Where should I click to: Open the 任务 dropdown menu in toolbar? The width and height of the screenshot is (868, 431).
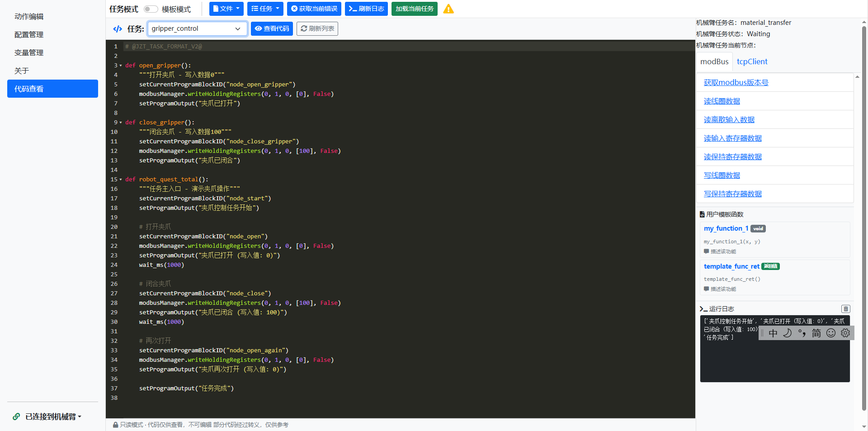(266, 9)
